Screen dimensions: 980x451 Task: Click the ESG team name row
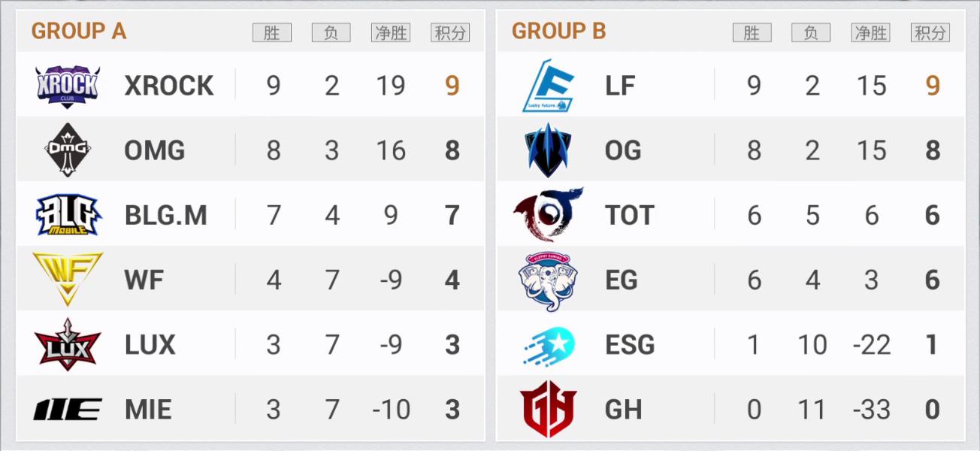[x=730, y=344]
